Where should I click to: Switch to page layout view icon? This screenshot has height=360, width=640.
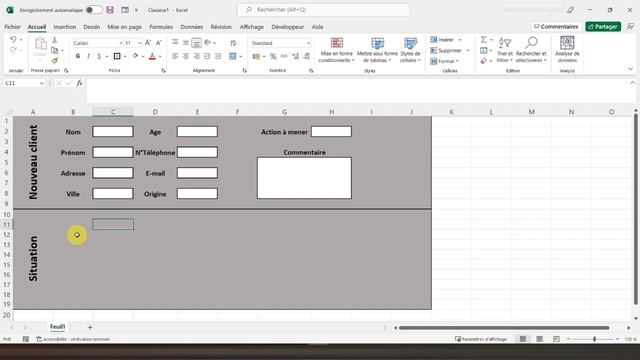click(540, 339)
